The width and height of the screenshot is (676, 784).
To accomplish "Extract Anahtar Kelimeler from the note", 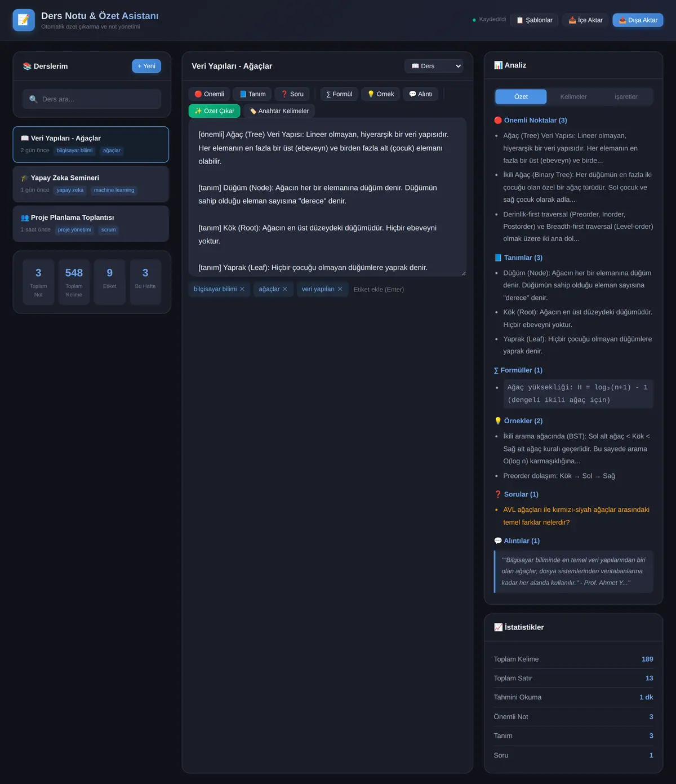I will pyautogui.click(x=279, y=111).
